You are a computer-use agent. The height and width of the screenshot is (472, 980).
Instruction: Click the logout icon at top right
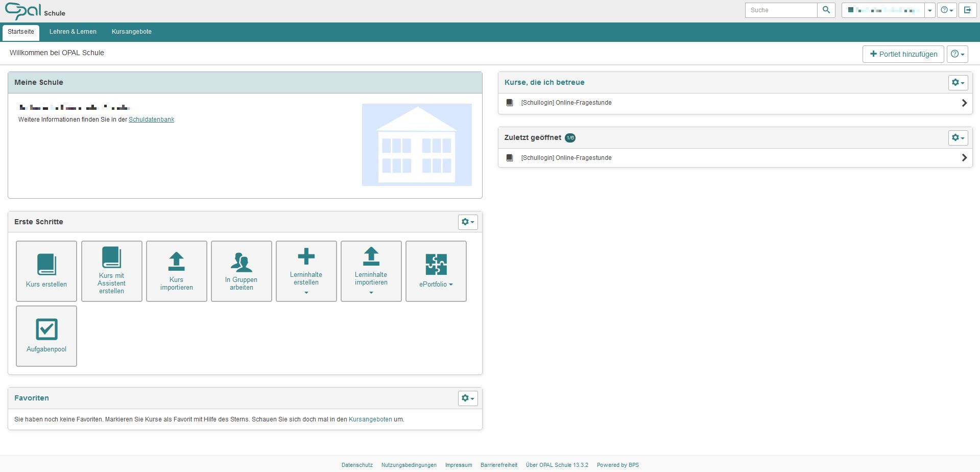tap(967, 10)
